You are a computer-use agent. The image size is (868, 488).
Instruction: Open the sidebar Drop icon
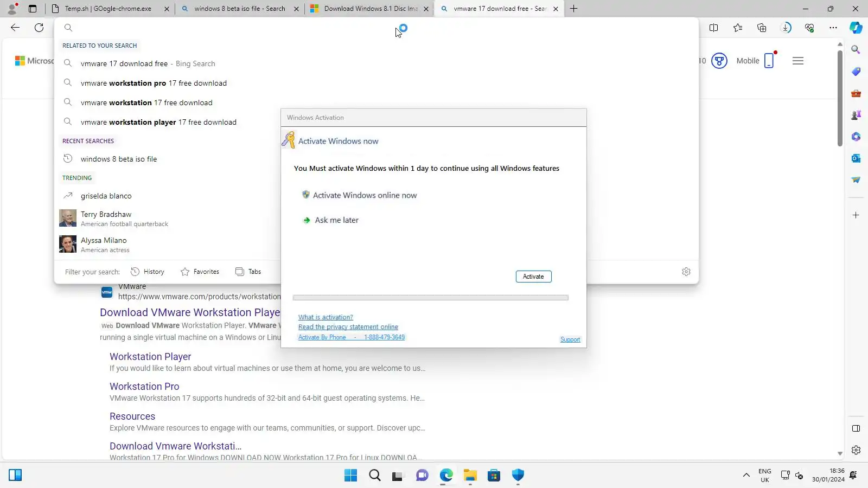point(856,180)
